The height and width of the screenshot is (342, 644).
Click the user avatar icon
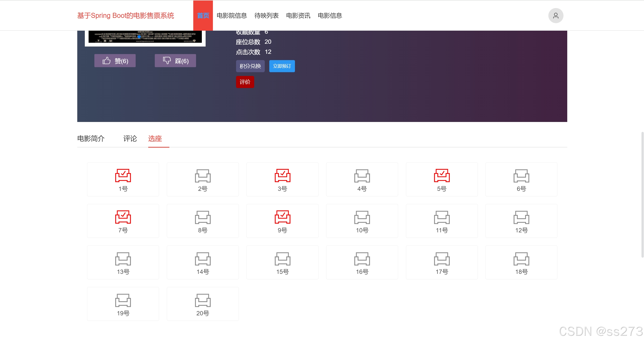click(555, 16)
